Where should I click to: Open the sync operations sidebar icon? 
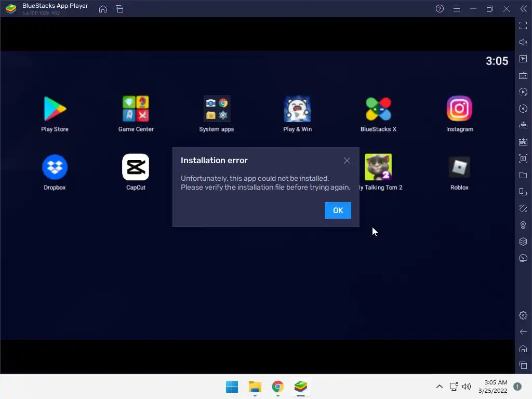(x=523, y=92)
